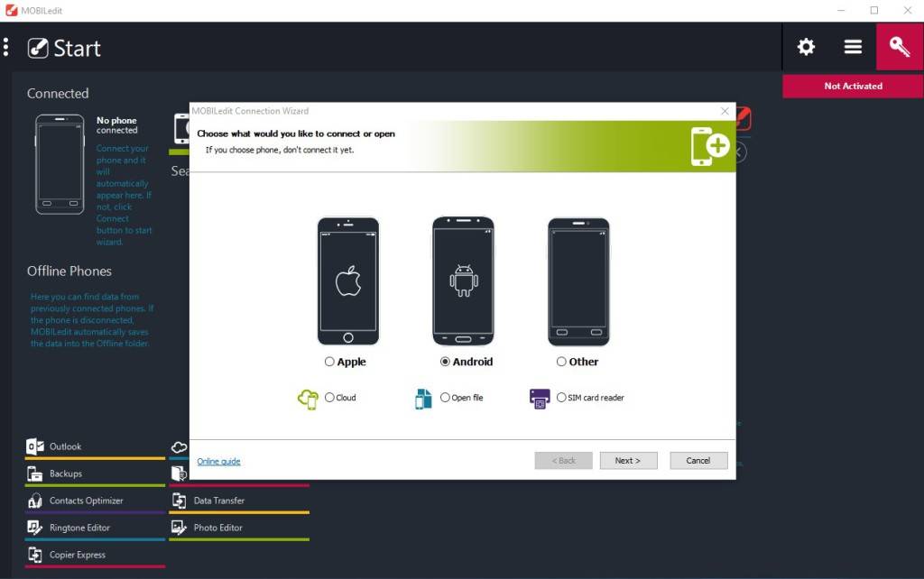Select the Open file radio button
924x579 pixels.
(445, 398)
